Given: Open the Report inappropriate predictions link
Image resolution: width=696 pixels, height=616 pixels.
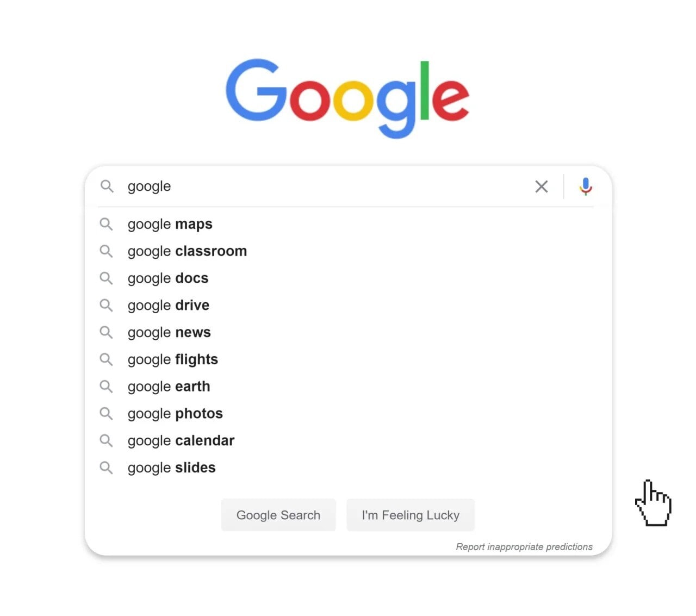Looking at the screenshot, I should 524,547.
